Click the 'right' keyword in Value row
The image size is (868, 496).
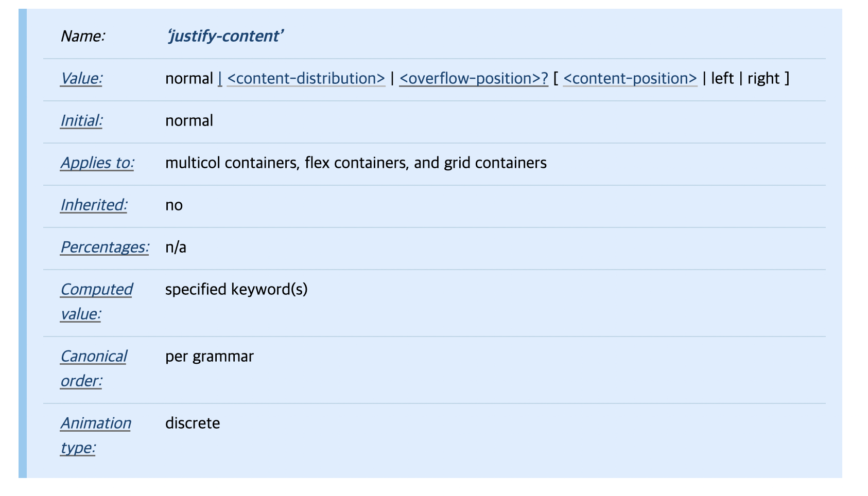point(763,78)
